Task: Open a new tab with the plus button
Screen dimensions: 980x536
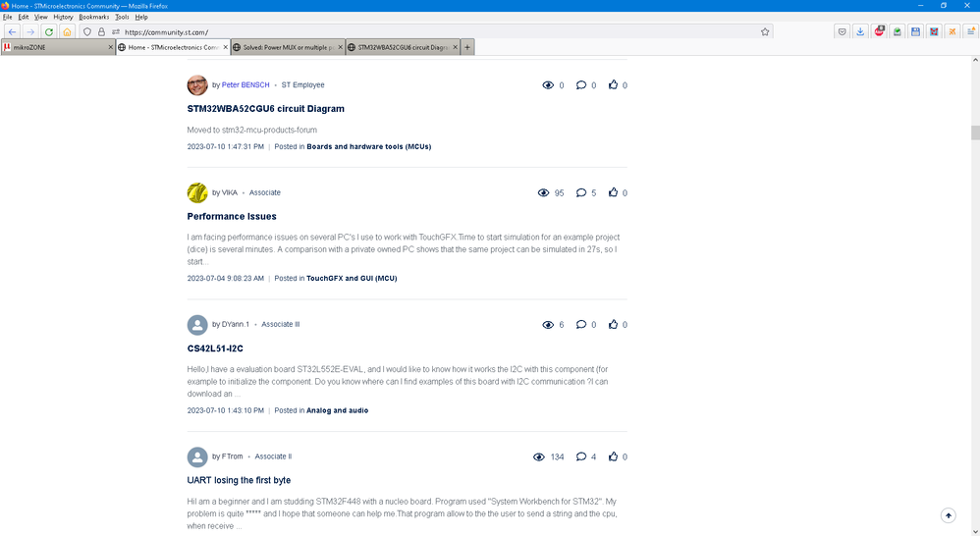Action: coord(467,47)
